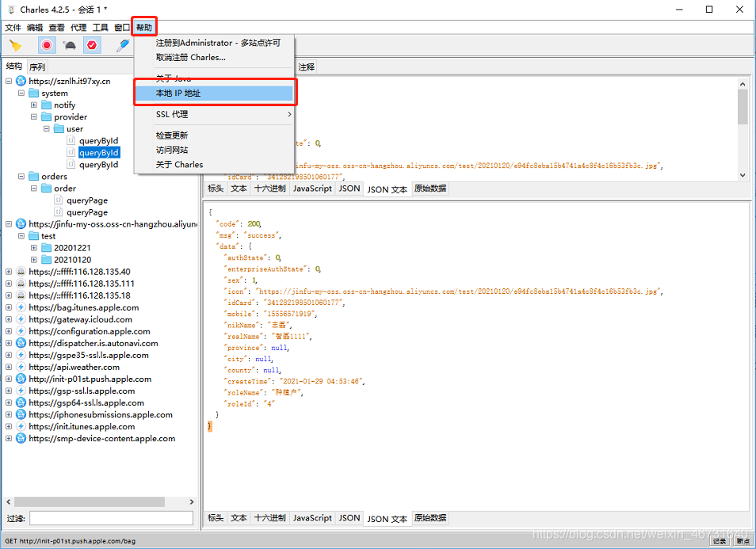This screenshot has height=549, width=756.
Task: Click the order folder icon
Action: pos(46,188)
